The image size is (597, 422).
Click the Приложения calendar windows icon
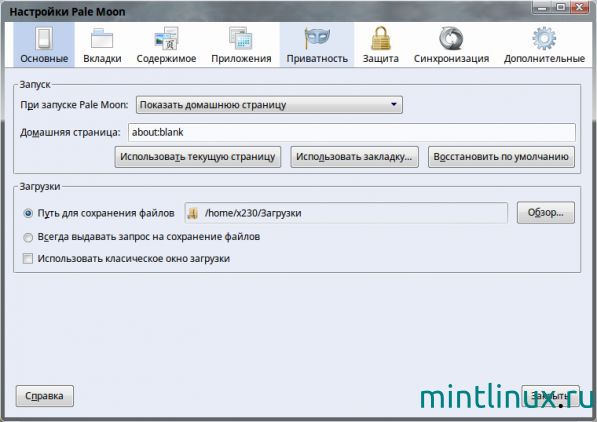pyautogui.click(x=241, y=38)
